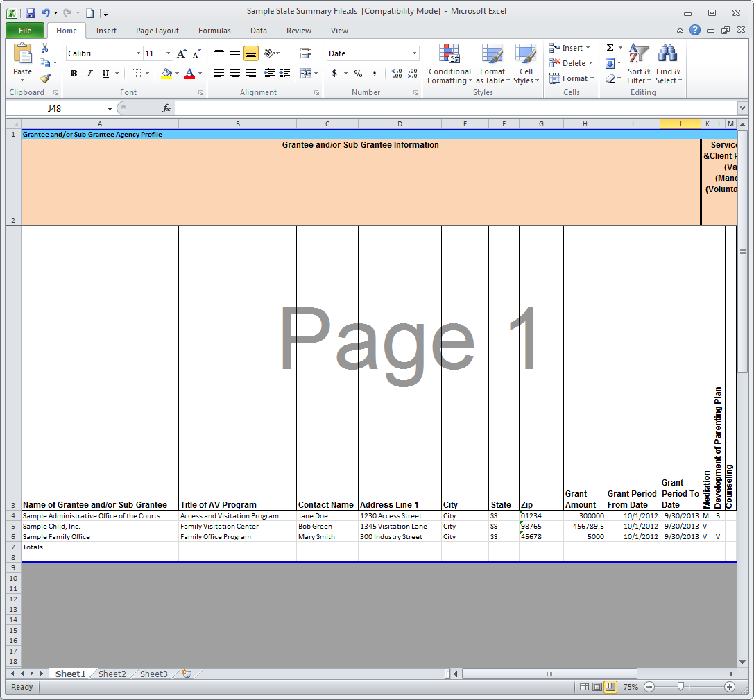Screen dimensions: 754x700
Task: Click the Cut scissors icon
Action: coord(45,48)
